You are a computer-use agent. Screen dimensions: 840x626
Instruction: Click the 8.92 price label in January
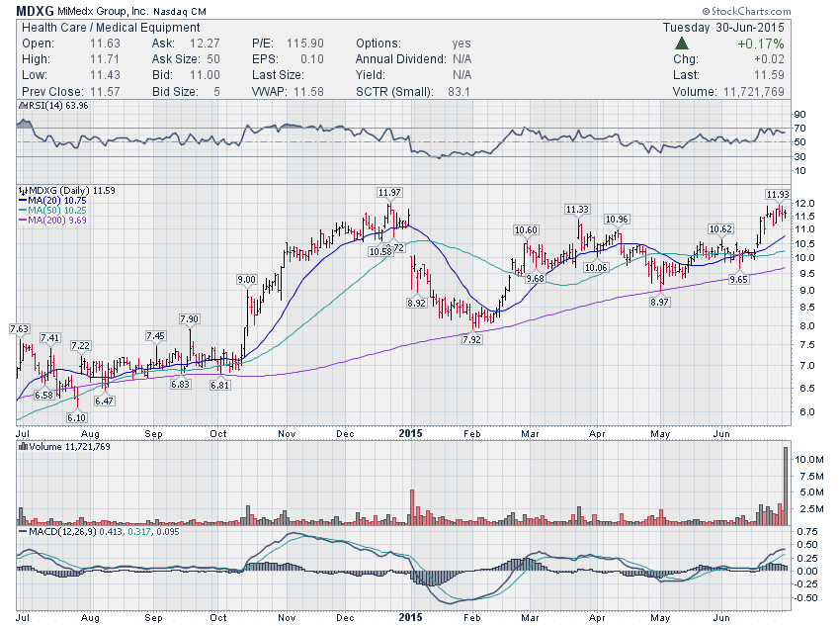coord(416,303)
